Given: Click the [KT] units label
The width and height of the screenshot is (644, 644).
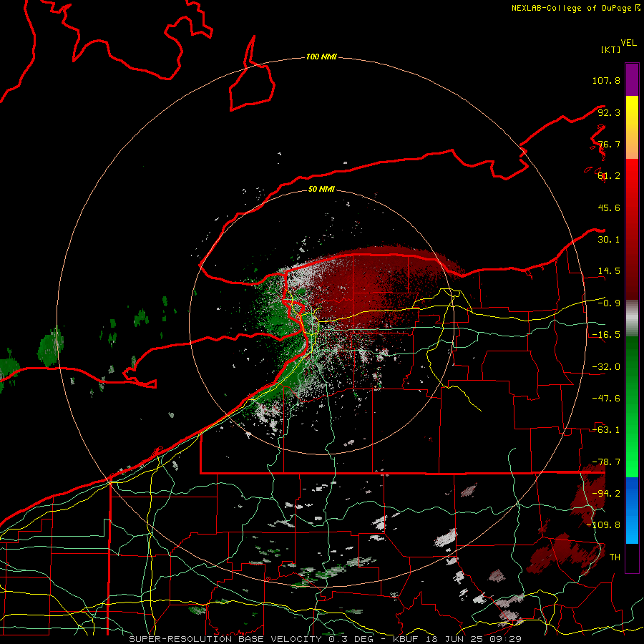Looking at the screenshot, I should click(x=610, y=49).
